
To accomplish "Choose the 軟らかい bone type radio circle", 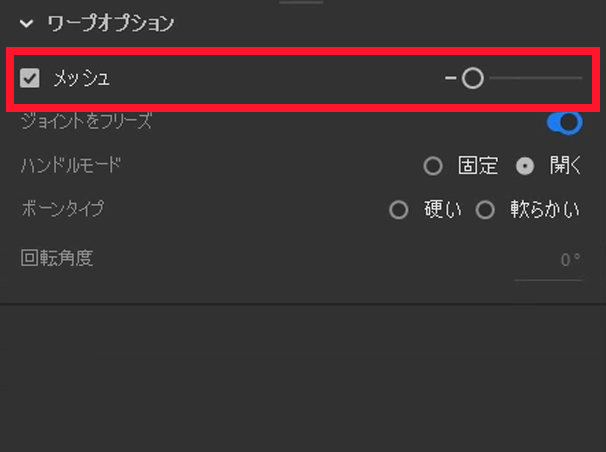I will point(486,210).
